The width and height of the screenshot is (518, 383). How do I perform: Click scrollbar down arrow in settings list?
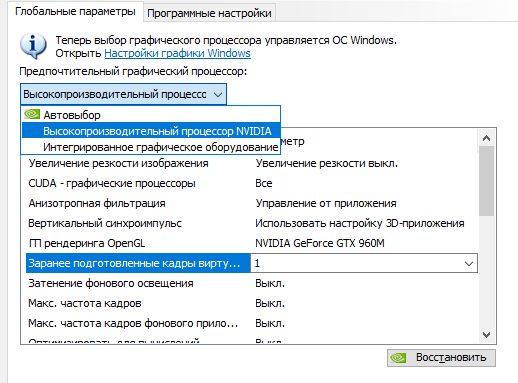coord(486,335)
